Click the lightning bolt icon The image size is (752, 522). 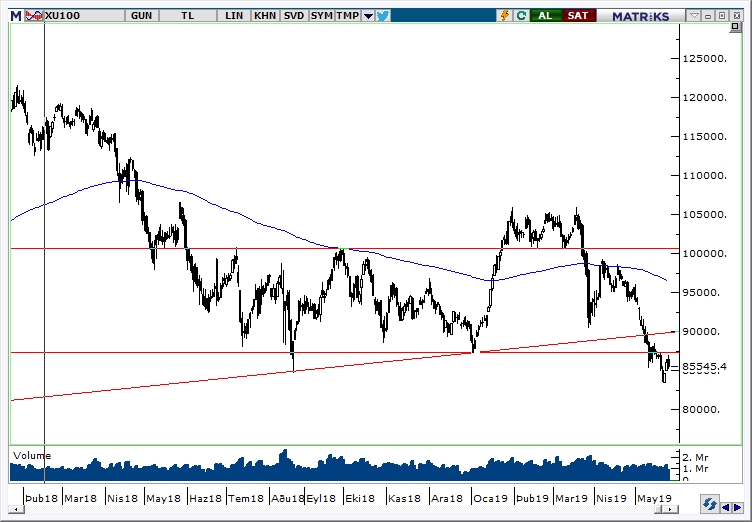point(505,16)
